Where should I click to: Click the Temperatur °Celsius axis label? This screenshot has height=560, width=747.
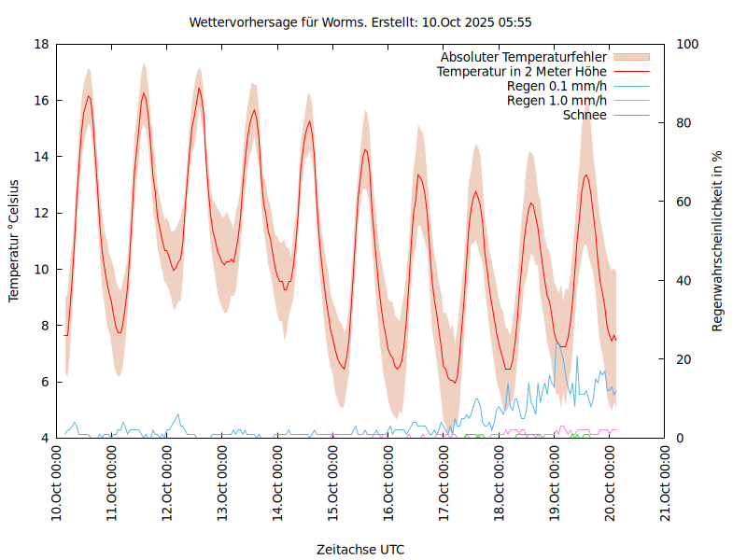click(x=14, y=241)
